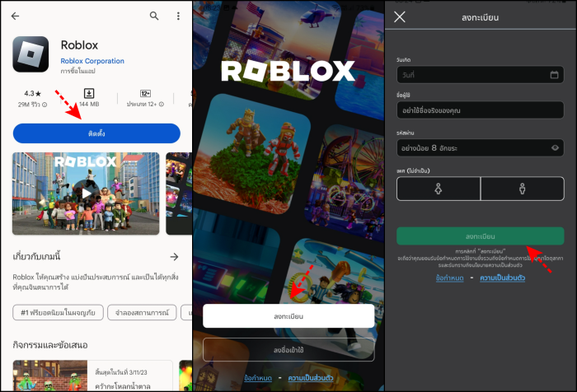The width and height of the screenshot is (577, 392).
Task: Select the female gender option
Action: click(x=439, y=189)
